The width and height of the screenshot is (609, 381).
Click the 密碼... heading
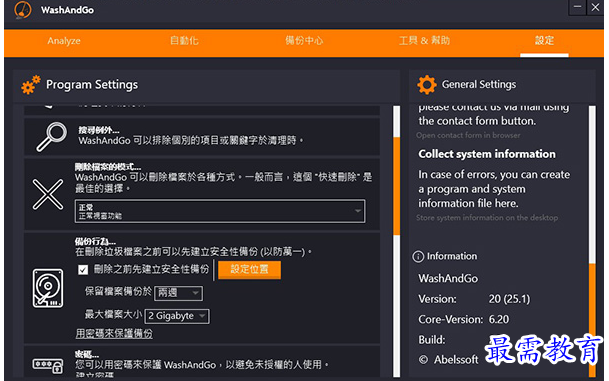(87, 354)
